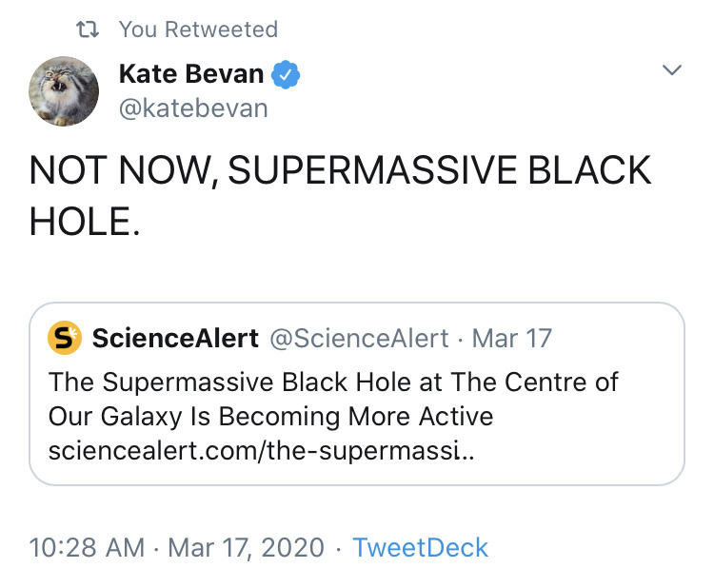Screen dimensions: 714x588
Task: Open the Kate Bevan display name
Action: [x=191, y=73]
